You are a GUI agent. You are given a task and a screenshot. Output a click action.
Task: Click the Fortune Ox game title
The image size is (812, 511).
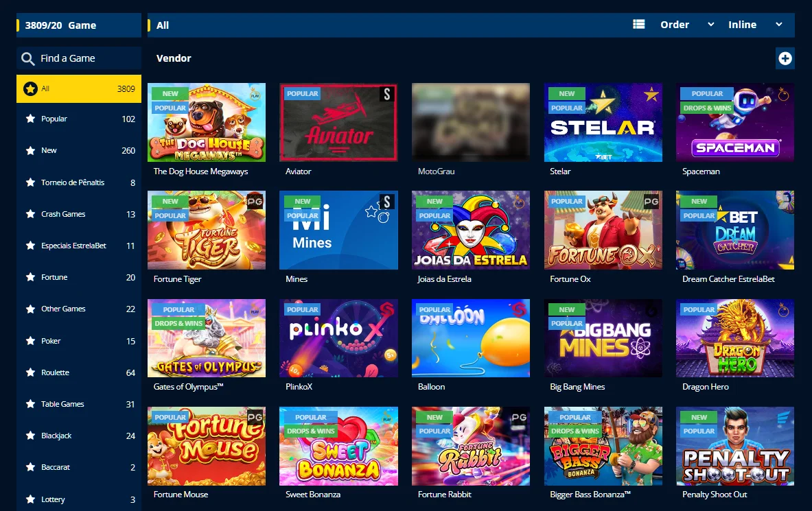click(x=570, y=279)
